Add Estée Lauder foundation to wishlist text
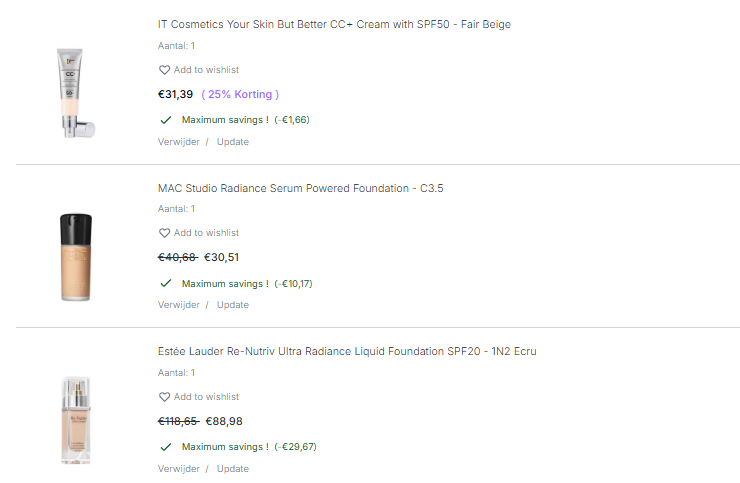The image size is (740, 483). (x=206, y=397)
